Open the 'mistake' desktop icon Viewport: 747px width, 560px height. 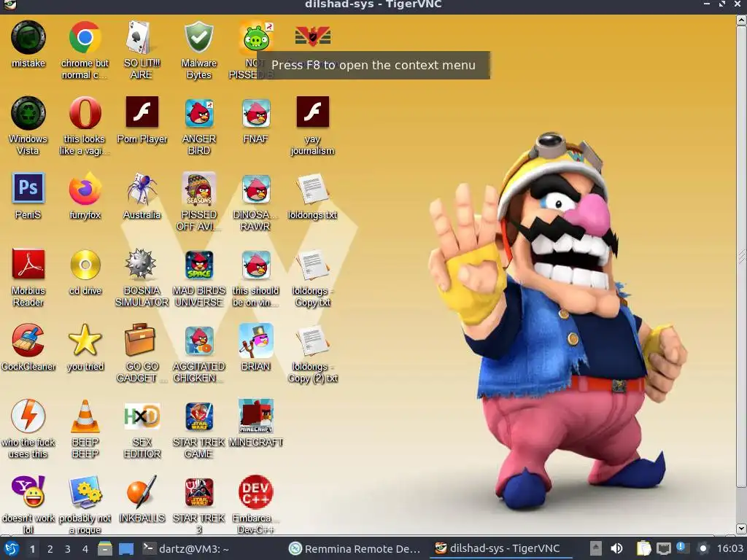[x=28, y=37]
